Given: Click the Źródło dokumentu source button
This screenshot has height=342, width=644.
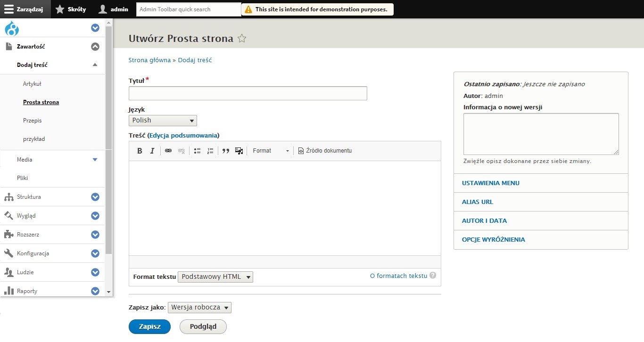Looking at the screenshot, I should [x=325, y=151].
